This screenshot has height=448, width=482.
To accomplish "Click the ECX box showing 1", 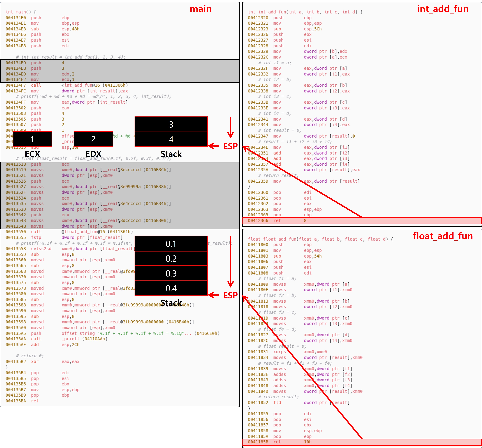I will tap(32, 139).
